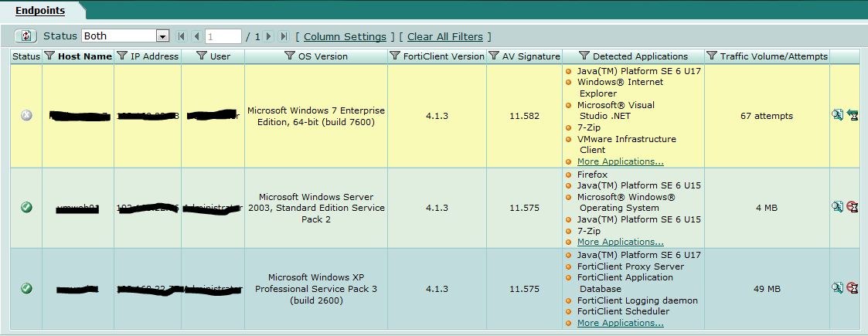Click the Host Name column header text
This screenshot has width=868, height=336.
85,56
